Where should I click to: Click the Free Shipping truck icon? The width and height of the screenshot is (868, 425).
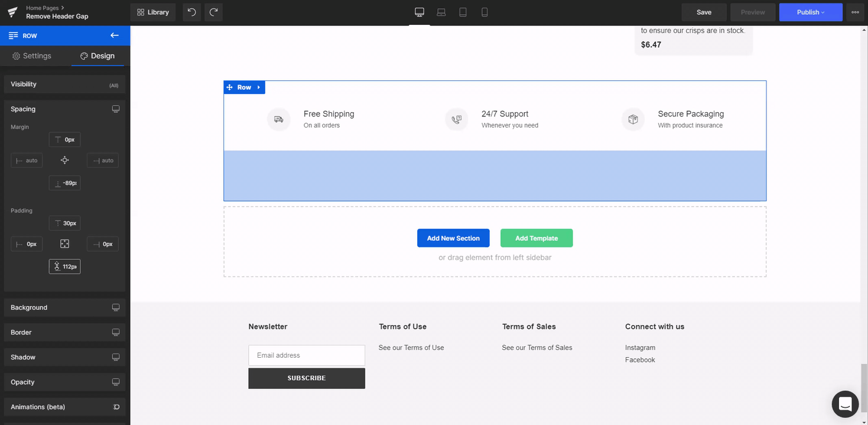(279, 119)
